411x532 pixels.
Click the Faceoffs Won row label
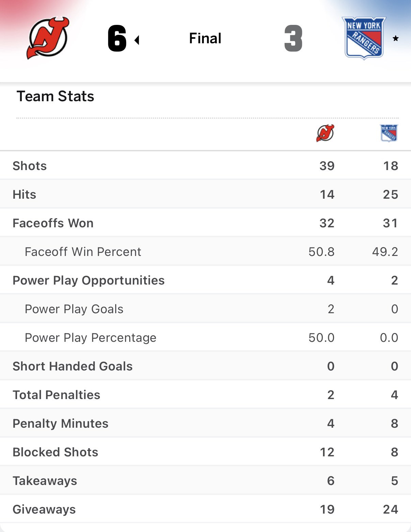coord(53,223)
